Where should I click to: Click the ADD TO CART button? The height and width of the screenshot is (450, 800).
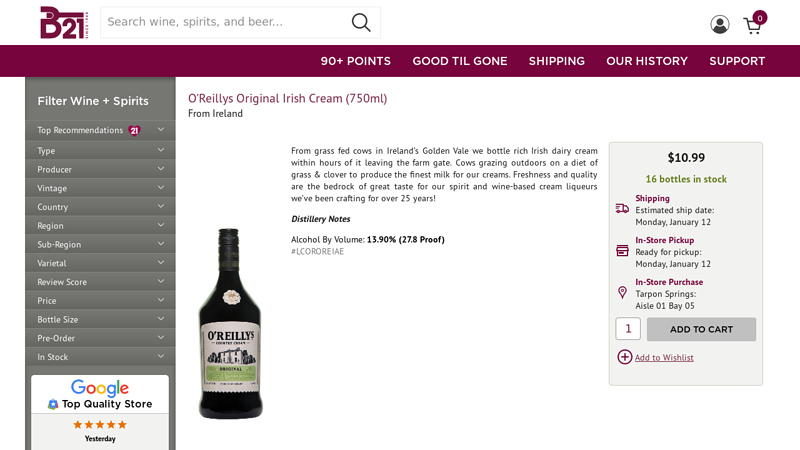click(x=701, y=329)
